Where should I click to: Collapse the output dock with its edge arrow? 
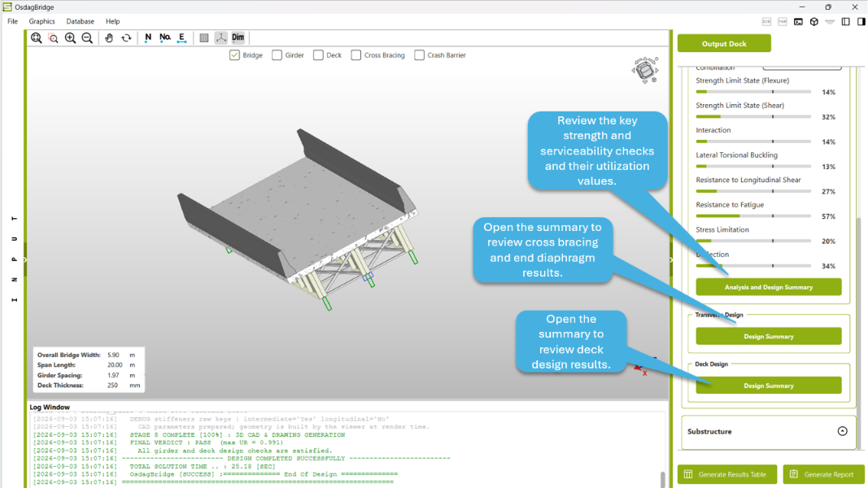point(671,259)
